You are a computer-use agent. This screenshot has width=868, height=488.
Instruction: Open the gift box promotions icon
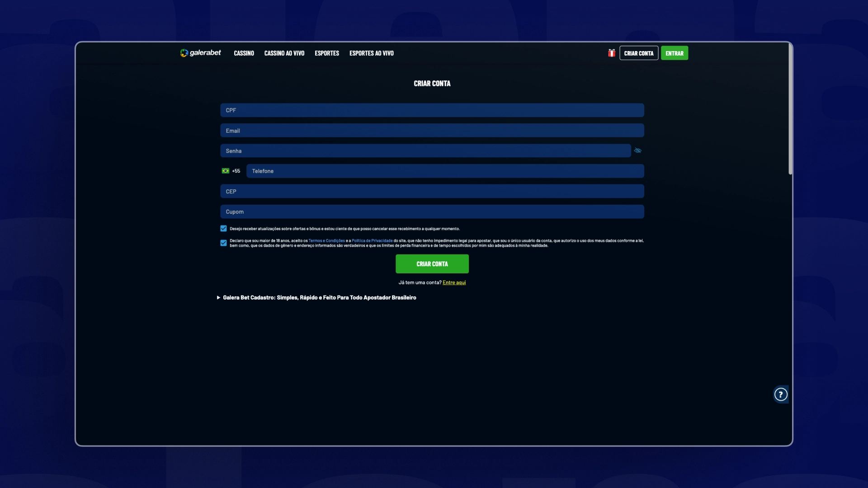click(612, 53)
